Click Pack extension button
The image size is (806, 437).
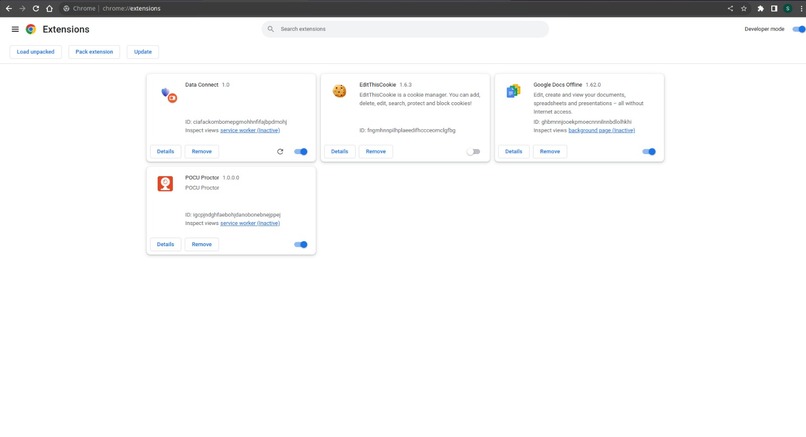tap(94, 52)
